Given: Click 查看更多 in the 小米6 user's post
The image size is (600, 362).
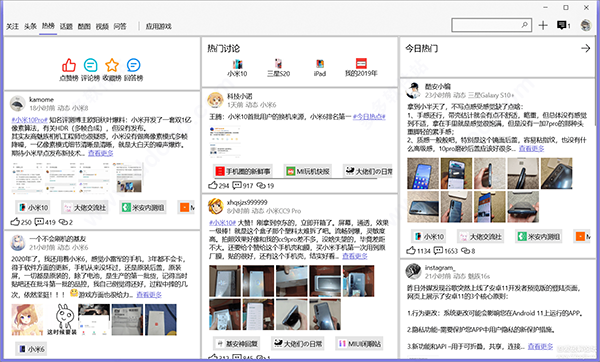Looking at the screenshot, I should coord(149,295).
